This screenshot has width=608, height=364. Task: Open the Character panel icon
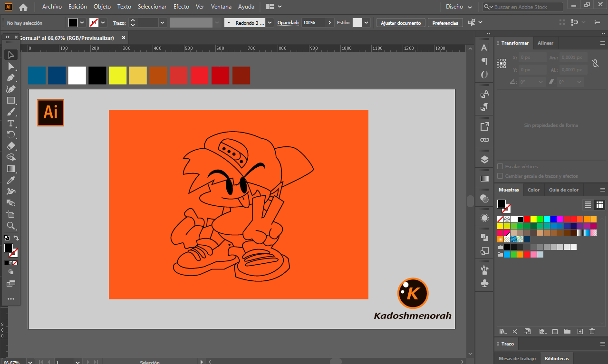click(484, 48)
